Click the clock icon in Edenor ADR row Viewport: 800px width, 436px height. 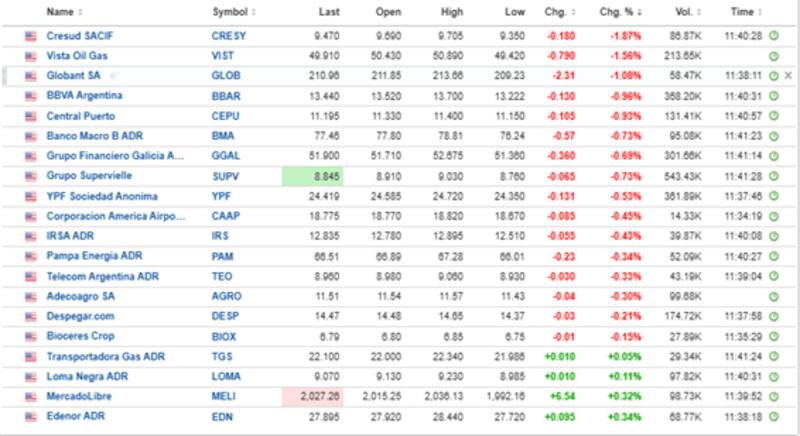click(773, 417)
